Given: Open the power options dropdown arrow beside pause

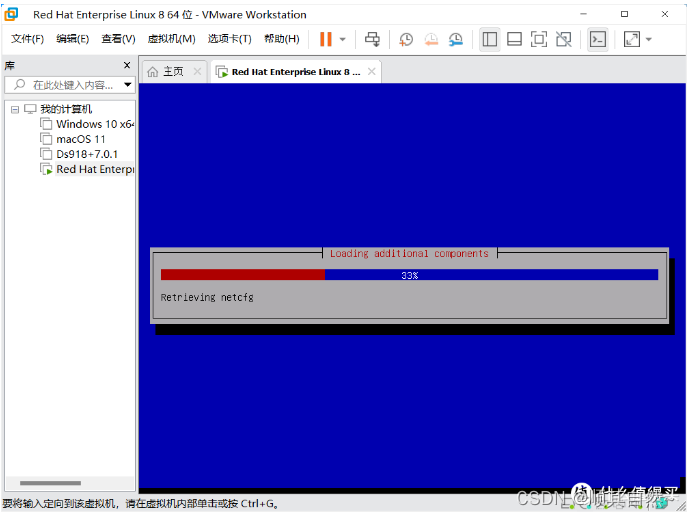Looking at the screenshot, I should [342, 40].
